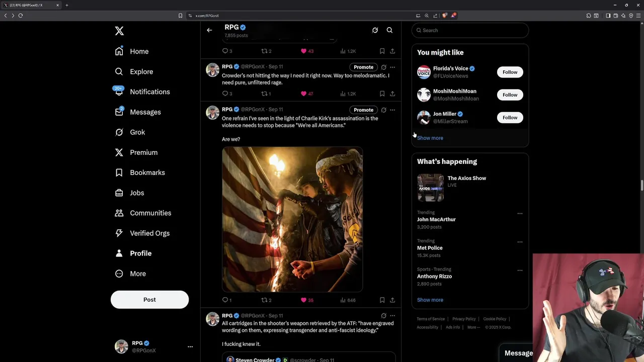The height and width of the screenshot is (362, 644).
Task: Open options dots for Anthony Rizzo trend
Action: (x=520, y=270)
